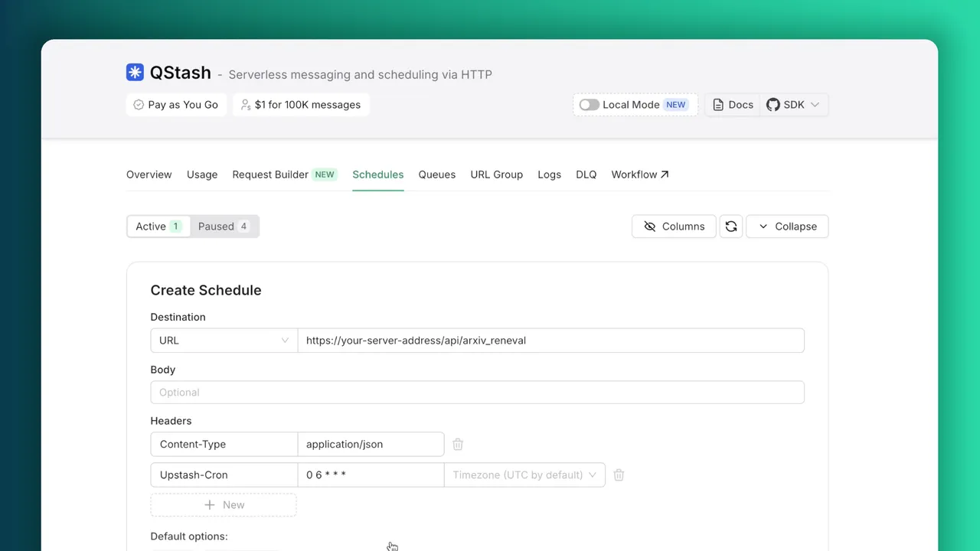Open the URL destination type dropdown
Screen dimensions: 980x551
click(x=224, y=341)
